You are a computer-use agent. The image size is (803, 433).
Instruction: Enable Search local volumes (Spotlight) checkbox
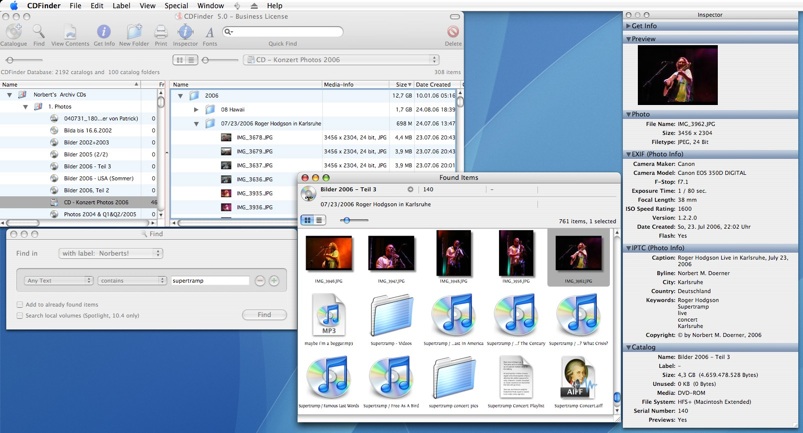19,316
